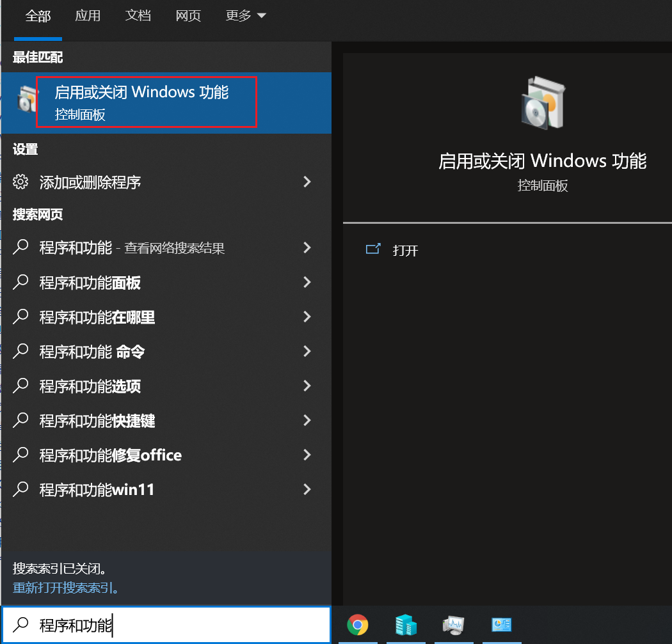672x644 pixels.
Task: Switch to the 网页 tab
Action: click(188, 16)
